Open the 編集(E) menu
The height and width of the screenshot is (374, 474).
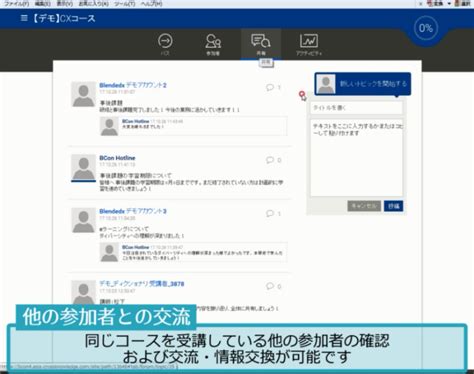[42, 4]
